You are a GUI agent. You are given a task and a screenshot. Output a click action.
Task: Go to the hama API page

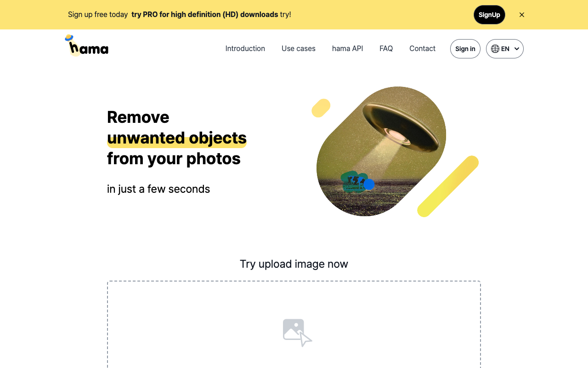347,49
